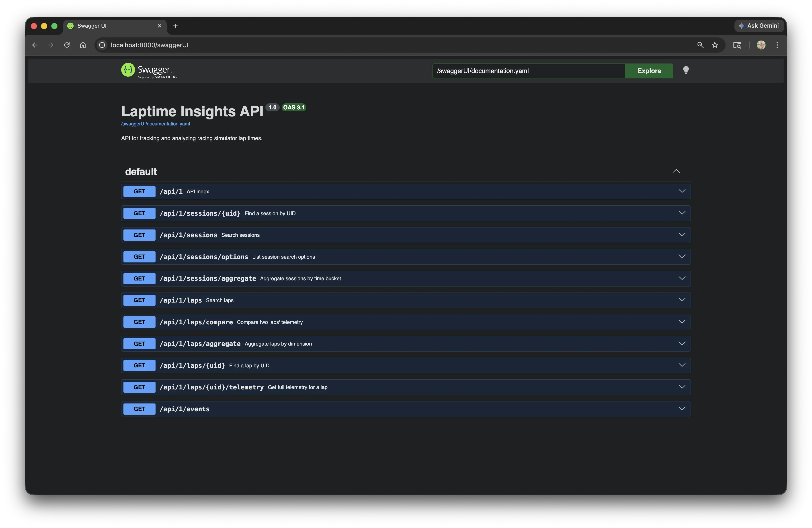Open a new tab with the plus icon
The height and width of the screenshot is (528, 812).
175,26
